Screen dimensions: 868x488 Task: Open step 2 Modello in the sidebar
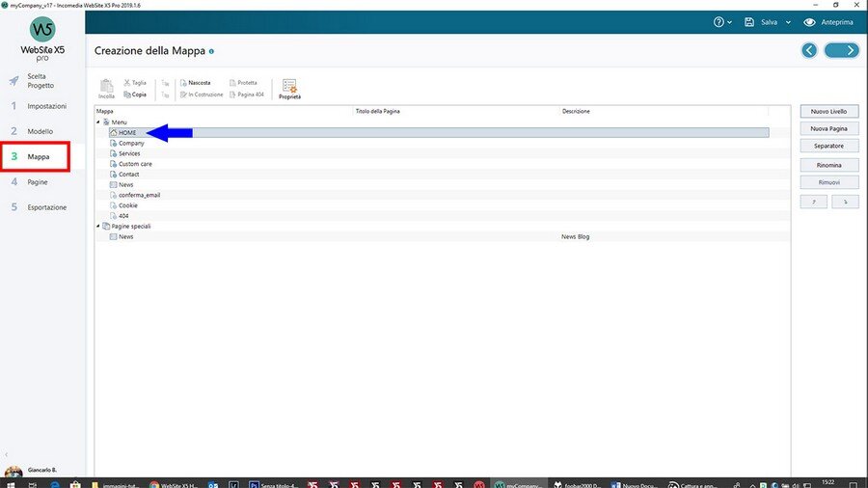coord(41,131)
